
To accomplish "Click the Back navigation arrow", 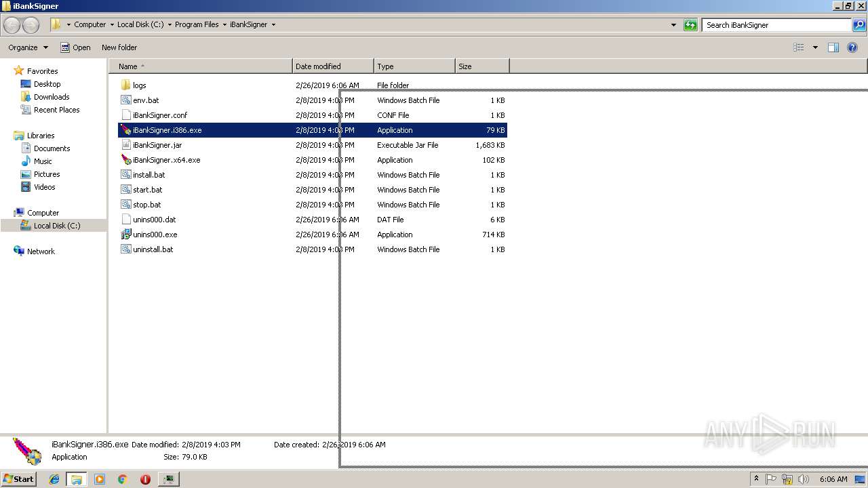I will point(12,25).
